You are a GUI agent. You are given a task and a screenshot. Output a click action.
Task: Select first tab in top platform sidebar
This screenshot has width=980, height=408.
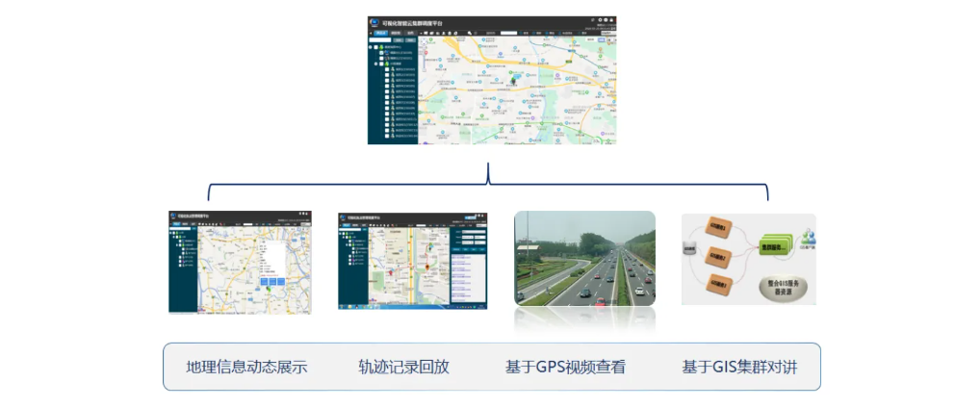pyautogui.click(x=379, y=33)
